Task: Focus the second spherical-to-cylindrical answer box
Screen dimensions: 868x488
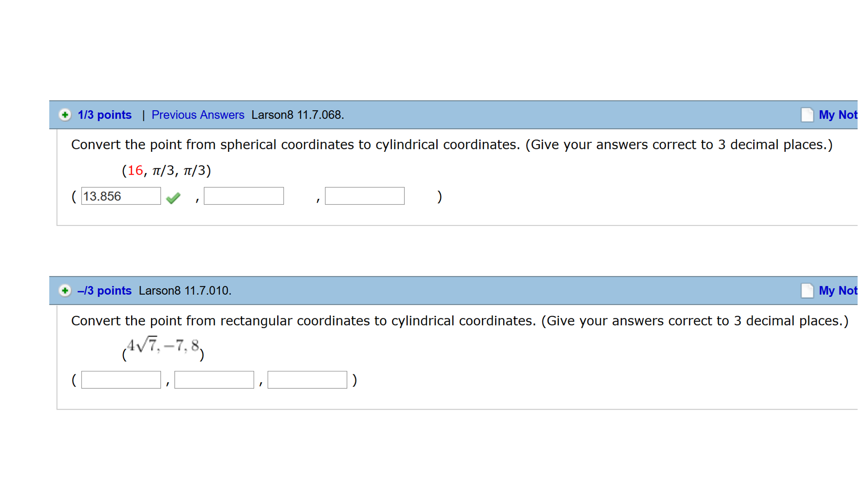Action: (x=244, y=196)
